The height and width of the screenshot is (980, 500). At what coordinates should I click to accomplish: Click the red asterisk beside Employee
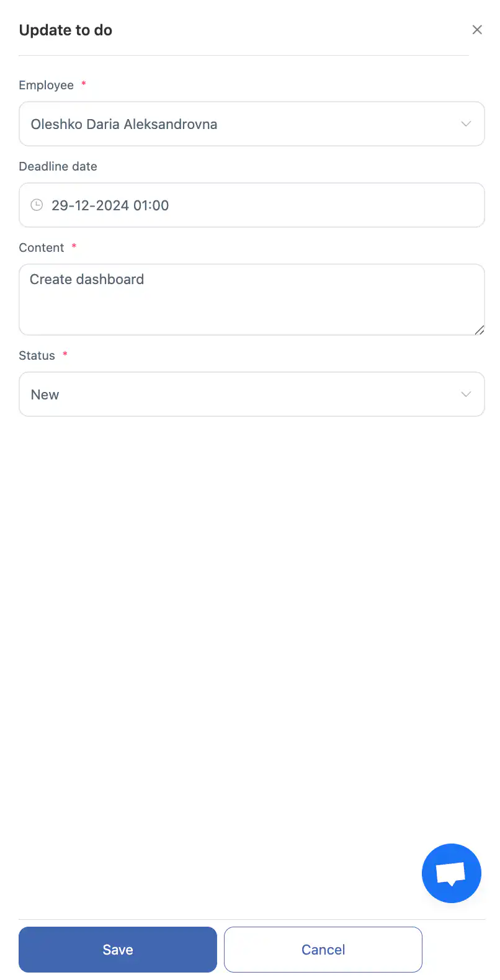pyautogui.click(x=84, y=84)
